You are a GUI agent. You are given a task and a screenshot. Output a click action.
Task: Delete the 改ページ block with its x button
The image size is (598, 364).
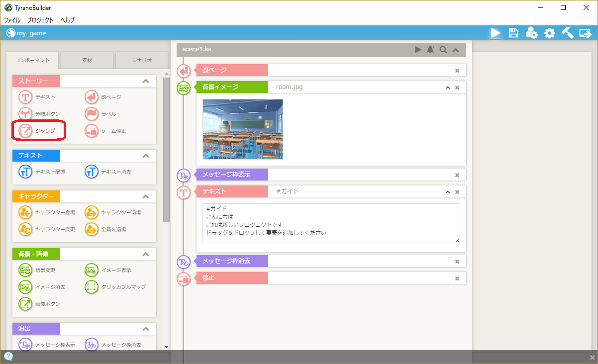(x=457, y=71)
